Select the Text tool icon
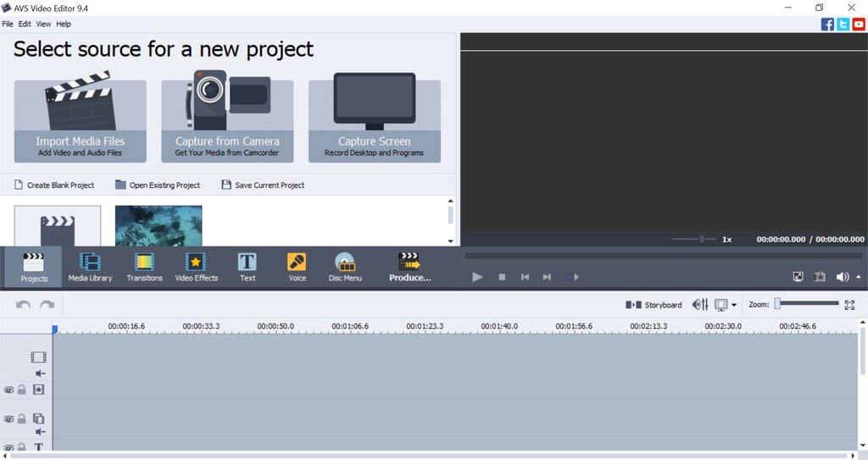 pos(248,262)
